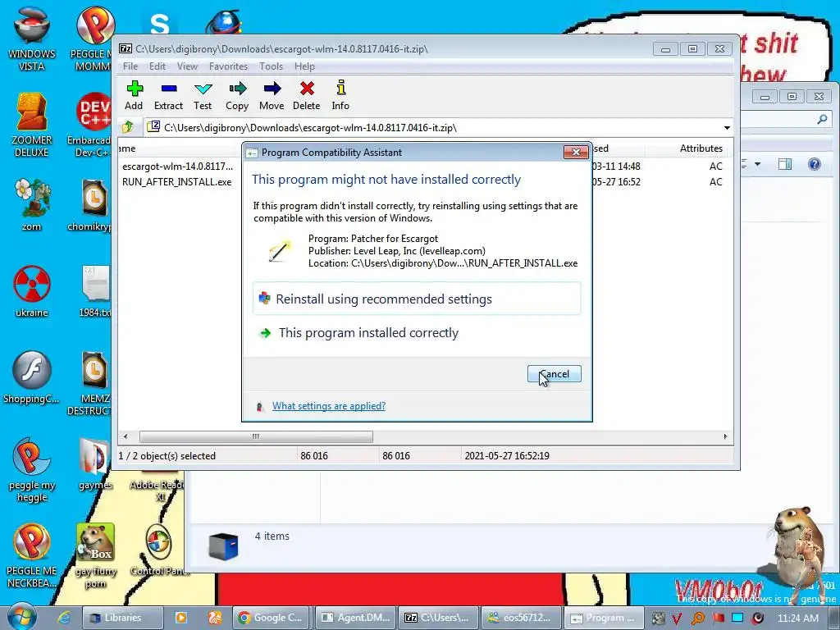
Task: Open Internet Explorer from the taskbar
Action: click(64, 617)
